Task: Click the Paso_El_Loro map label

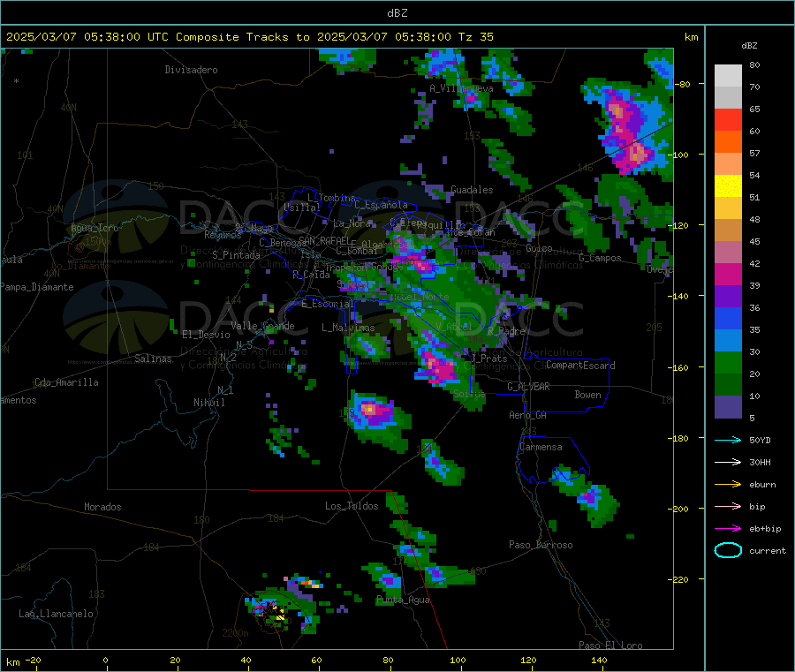Action: 610,646
